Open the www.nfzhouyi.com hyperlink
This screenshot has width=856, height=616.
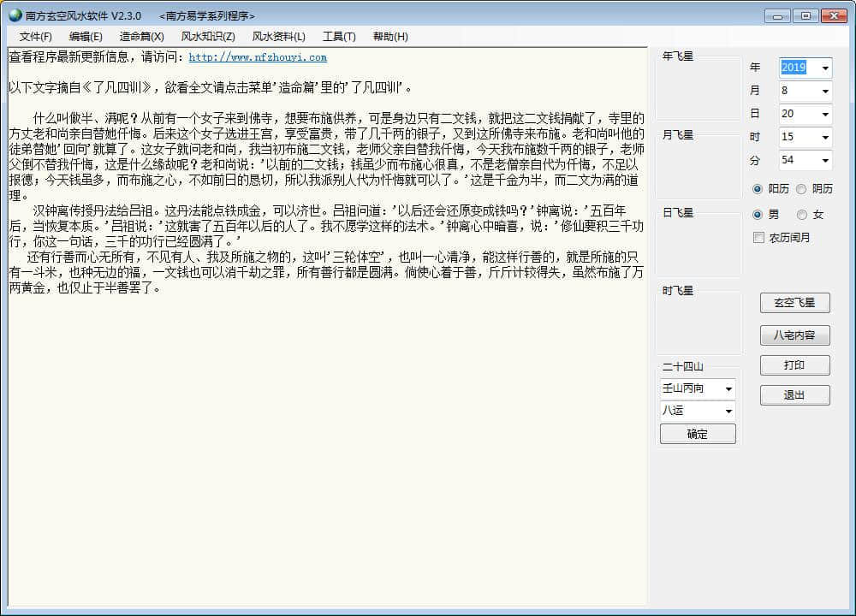pos(258,58)
